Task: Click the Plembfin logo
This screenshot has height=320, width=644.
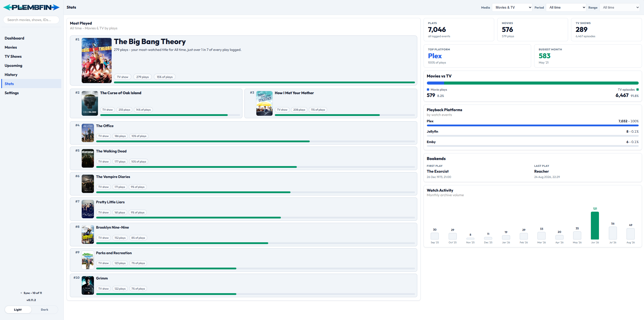Action: tap(31, 7)
